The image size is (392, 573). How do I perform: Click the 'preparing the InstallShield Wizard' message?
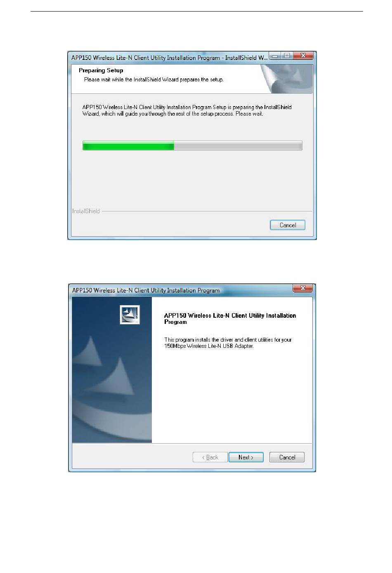pos(187,110)
